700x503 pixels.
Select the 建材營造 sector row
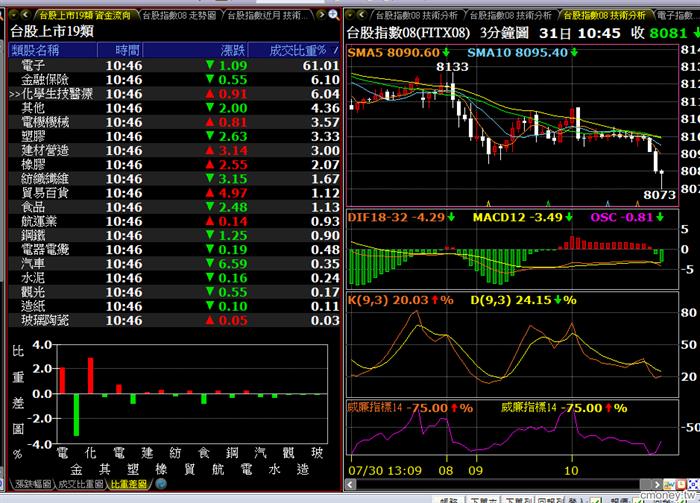(174, 150)
